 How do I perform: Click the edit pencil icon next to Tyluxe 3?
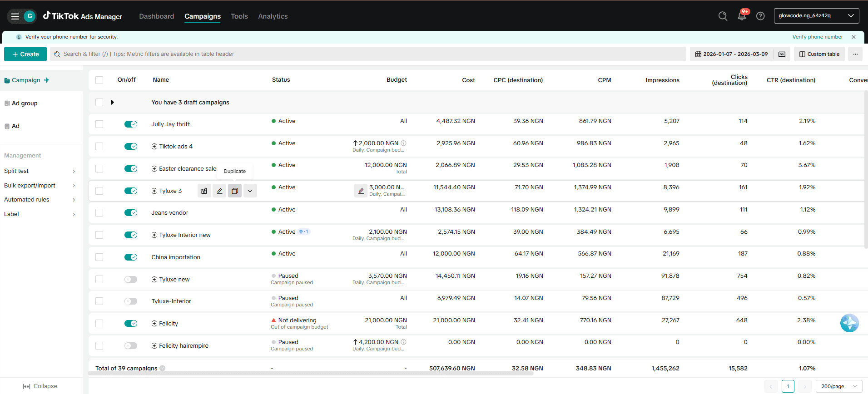(219, 191)
